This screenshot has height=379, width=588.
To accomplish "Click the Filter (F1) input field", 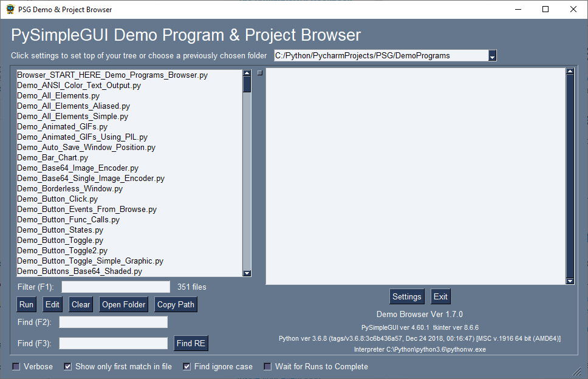I will tap(115, 287).
